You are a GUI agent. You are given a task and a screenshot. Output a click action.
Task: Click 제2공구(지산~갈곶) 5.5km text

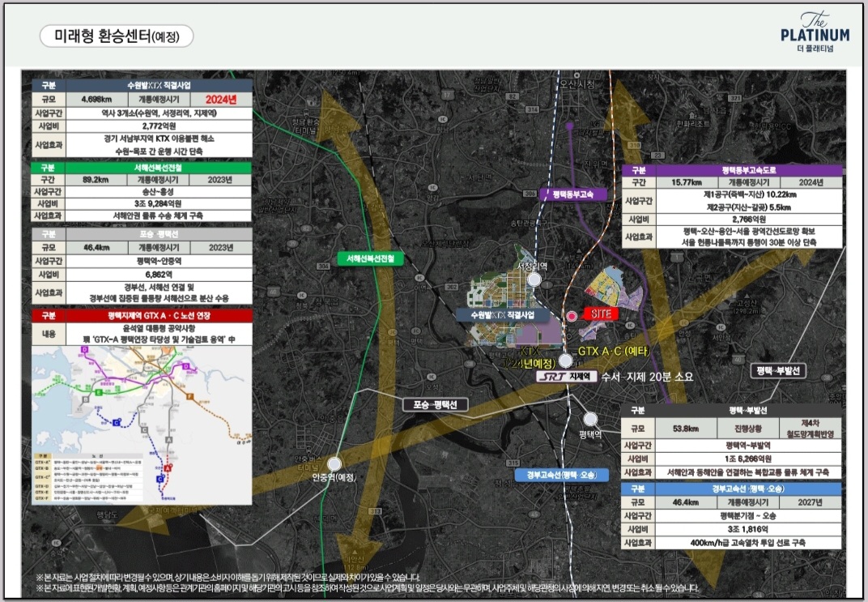tap(748, 207)
